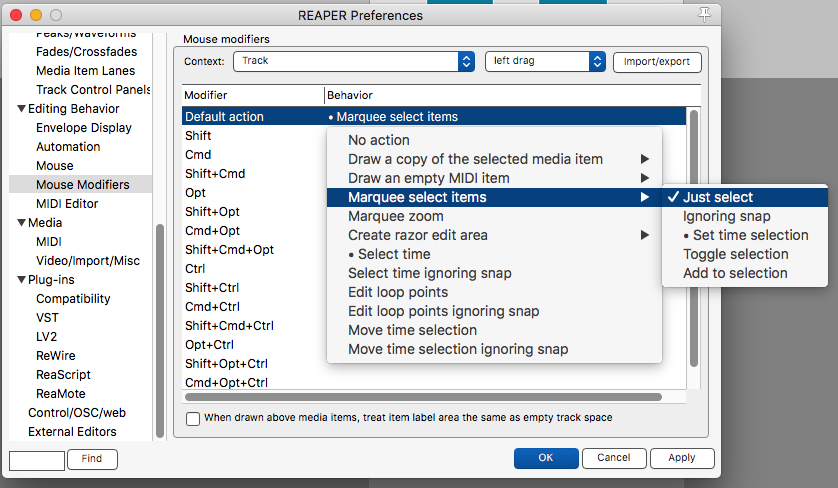Image resolution: width=838 pixels, height=488 pixels.
Task: Click the Import/export button
Action: (657, 61)
